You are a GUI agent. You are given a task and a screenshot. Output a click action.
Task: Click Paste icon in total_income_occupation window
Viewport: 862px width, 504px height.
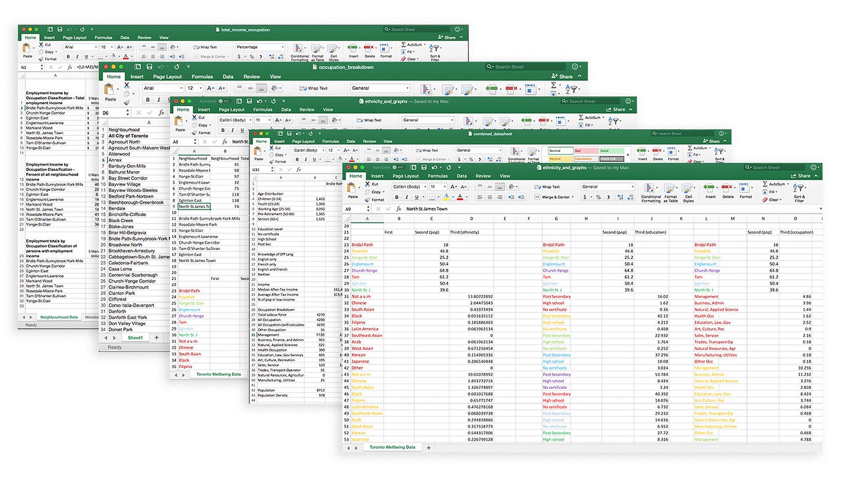click(x=27, y=48)
